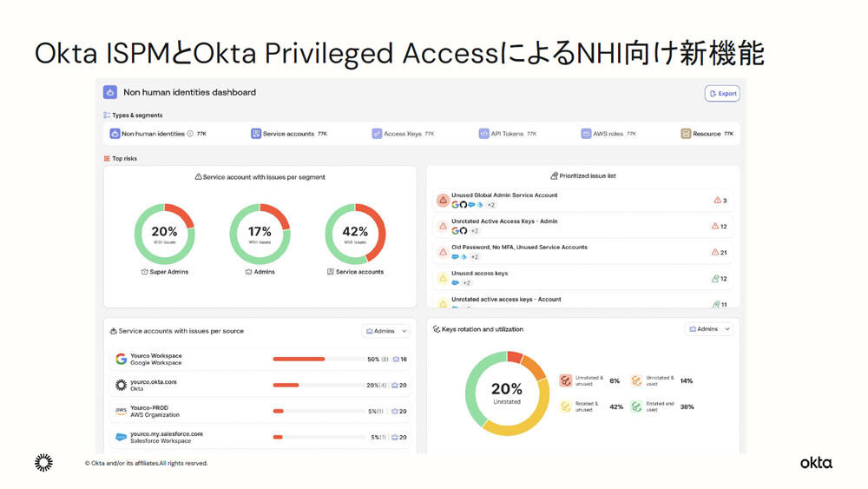Click the API Tokens code icon

[483, 134]
